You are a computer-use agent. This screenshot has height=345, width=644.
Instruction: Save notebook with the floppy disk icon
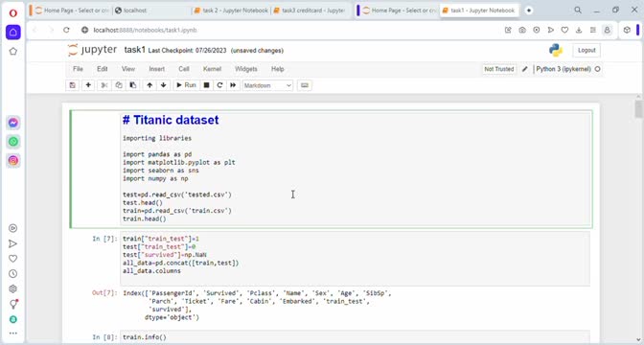point(73,85)
